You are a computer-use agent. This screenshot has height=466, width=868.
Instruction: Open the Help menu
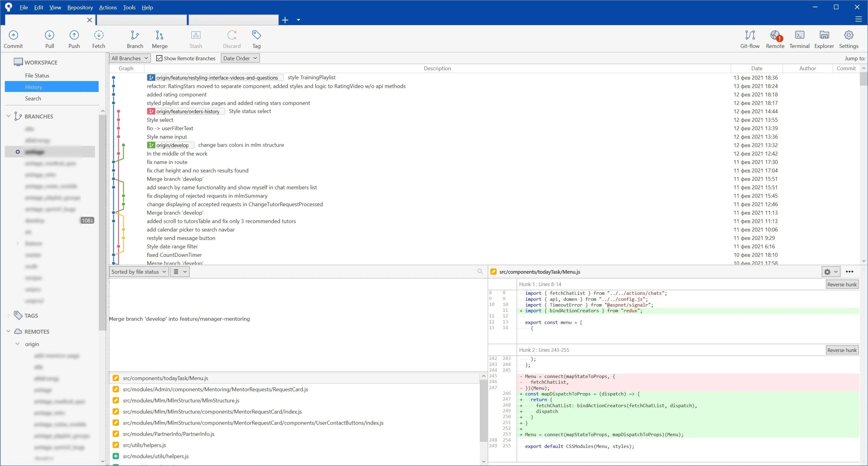click(x=147, y=8)
